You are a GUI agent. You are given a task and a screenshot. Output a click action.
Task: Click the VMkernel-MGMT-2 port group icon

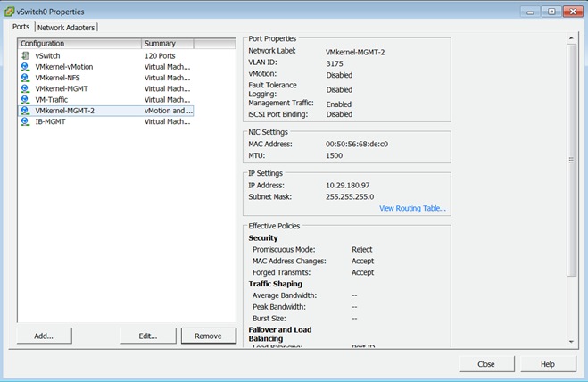point(25,111)
